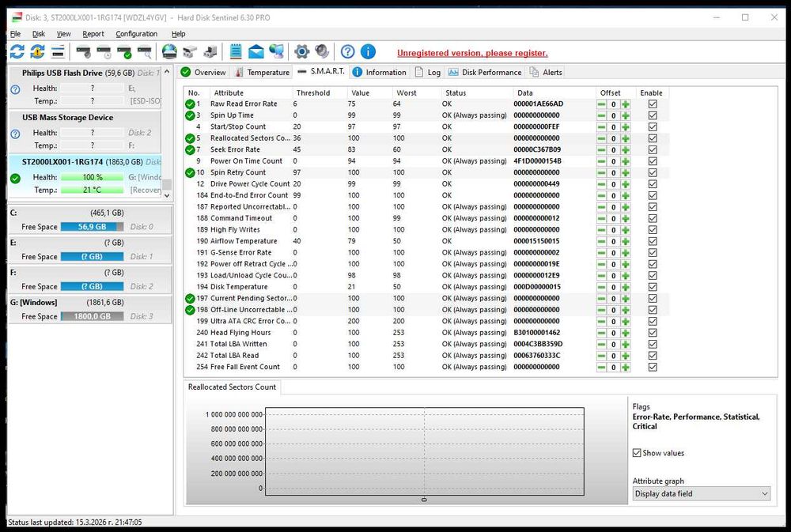Click the Reallocated Sectors Count graph tab
The width and height of the screenshot is (791, 532).
(x=232, y=387)
